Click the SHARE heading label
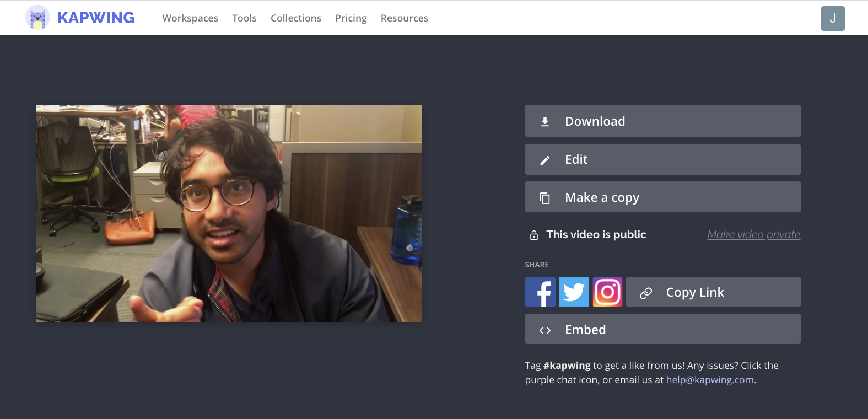 point(537,265)
